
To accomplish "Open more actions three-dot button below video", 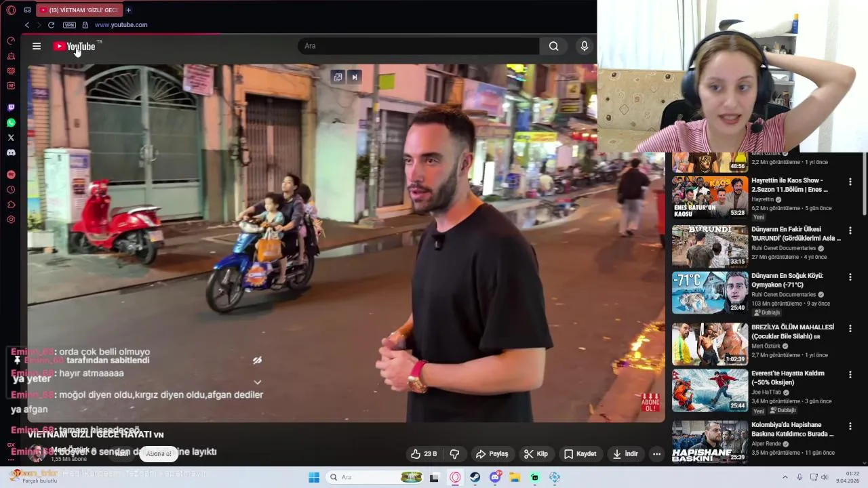I will 656,454.
